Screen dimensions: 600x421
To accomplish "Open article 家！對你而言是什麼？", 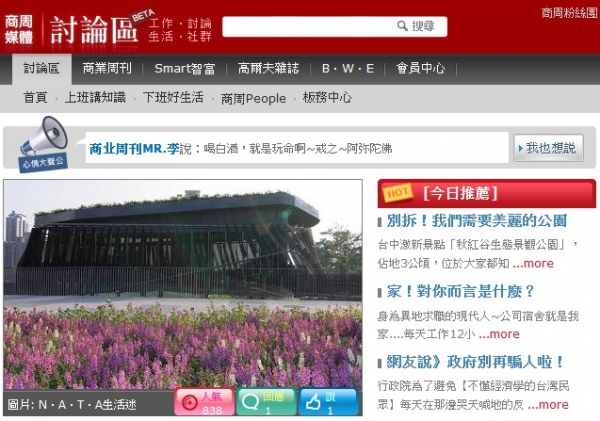I will click(460, 291).
